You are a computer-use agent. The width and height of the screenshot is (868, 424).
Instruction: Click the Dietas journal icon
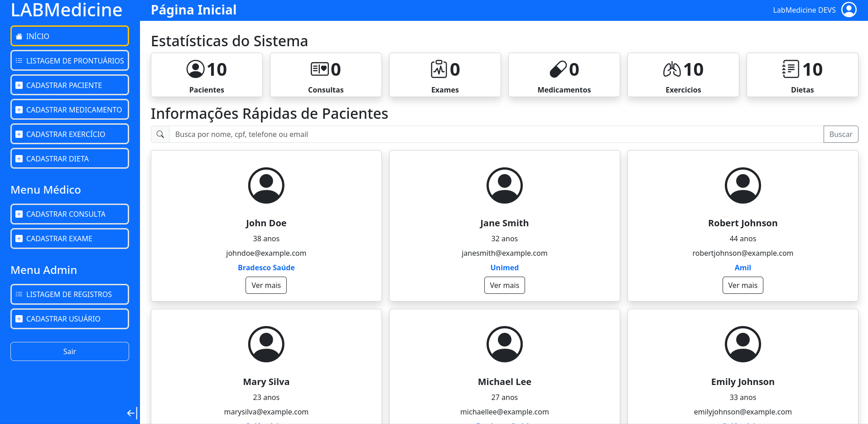coord(791,69)
